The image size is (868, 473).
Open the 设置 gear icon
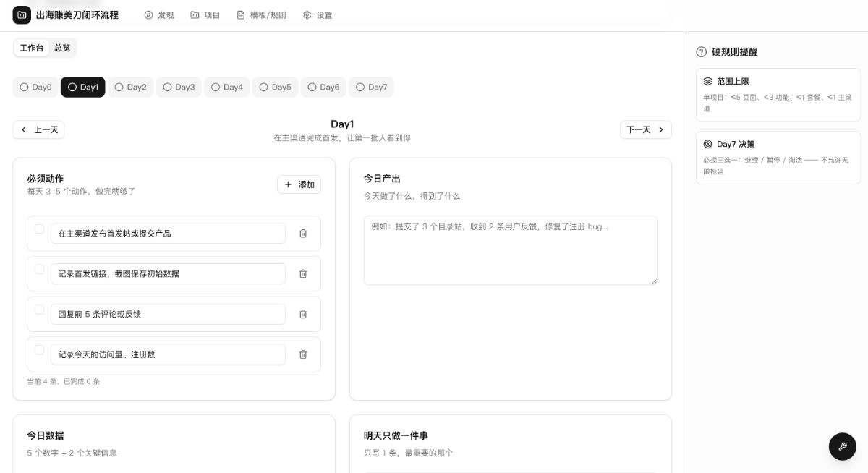pyautogui.click(x=306, y=14)
